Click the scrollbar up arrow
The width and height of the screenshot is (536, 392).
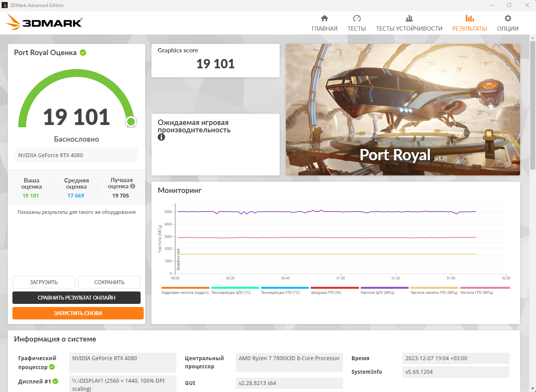pos(533,38)
